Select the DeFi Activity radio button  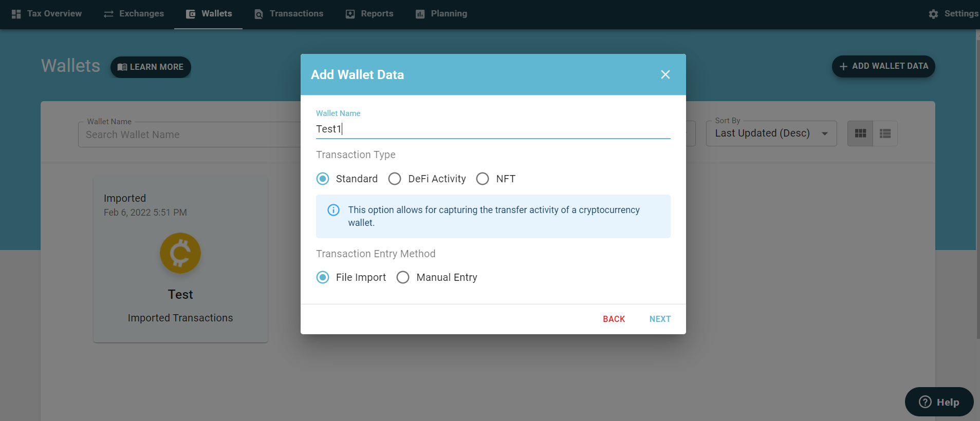pyautogui.click(x=395, y=179)
